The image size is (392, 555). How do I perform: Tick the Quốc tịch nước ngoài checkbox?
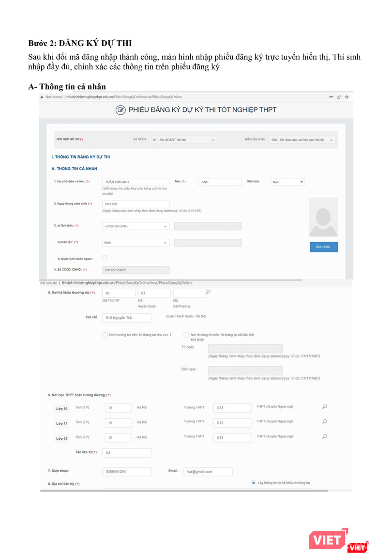click(x=105, y=258)
